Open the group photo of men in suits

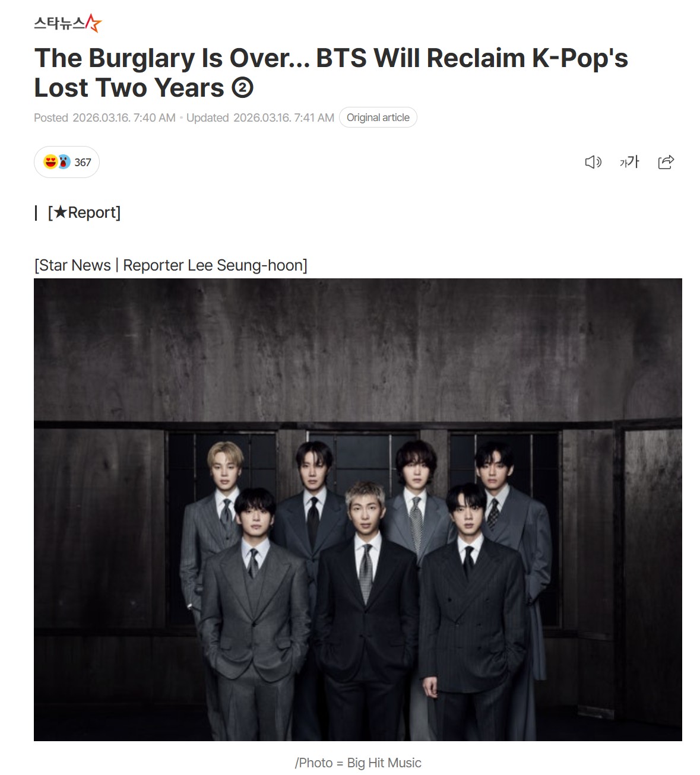pyautogui.click(x=358, y=510)
